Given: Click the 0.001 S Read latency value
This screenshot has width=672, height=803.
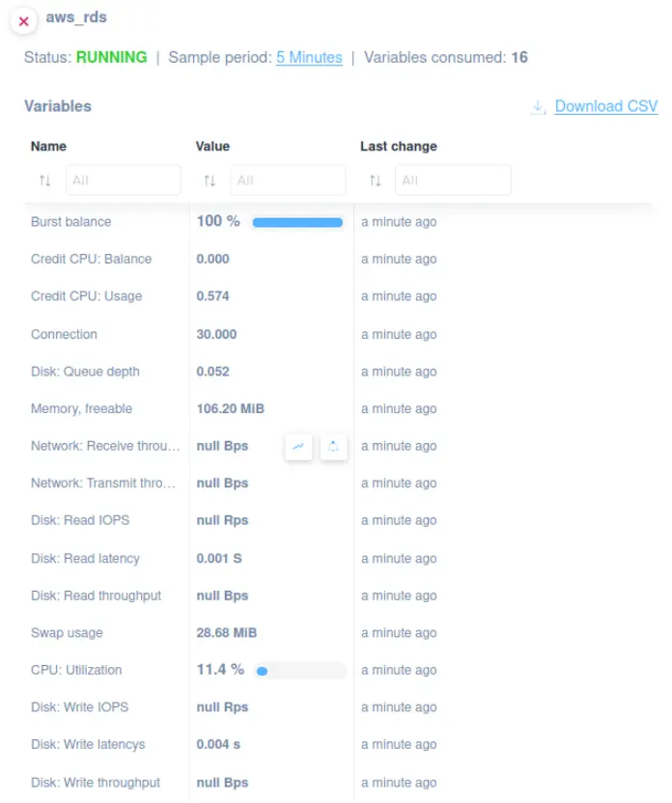Looking at the screenshot, I should pyautogui.click(x=219, y=559).
